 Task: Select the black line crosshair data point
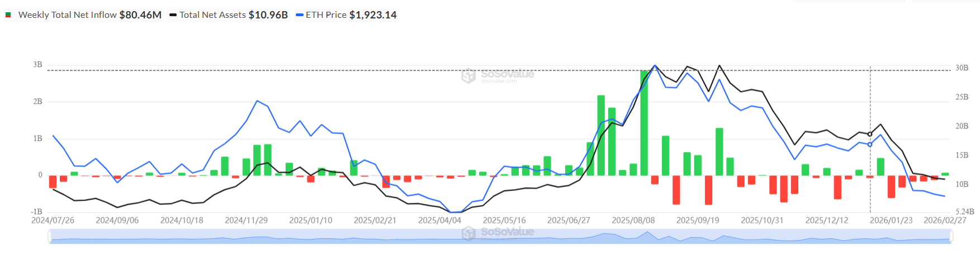869,134
